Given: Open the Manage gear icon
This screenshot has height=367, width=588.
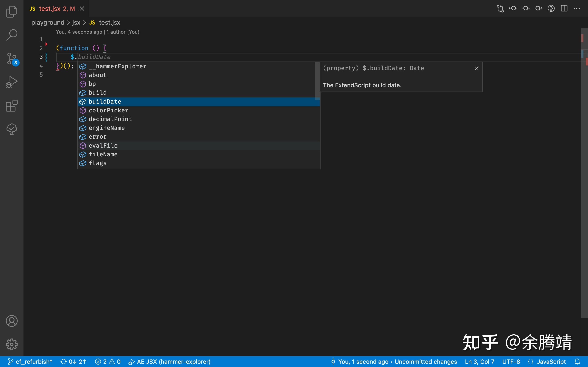Looking at the screenshot, I should (x=11, y=344).
